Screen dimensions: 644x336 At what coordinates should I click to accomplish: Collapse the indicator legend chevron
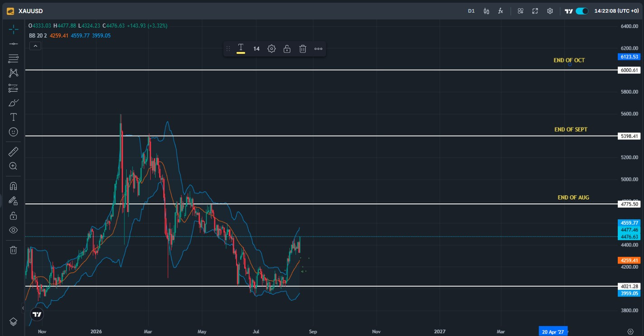coord(35,46)
